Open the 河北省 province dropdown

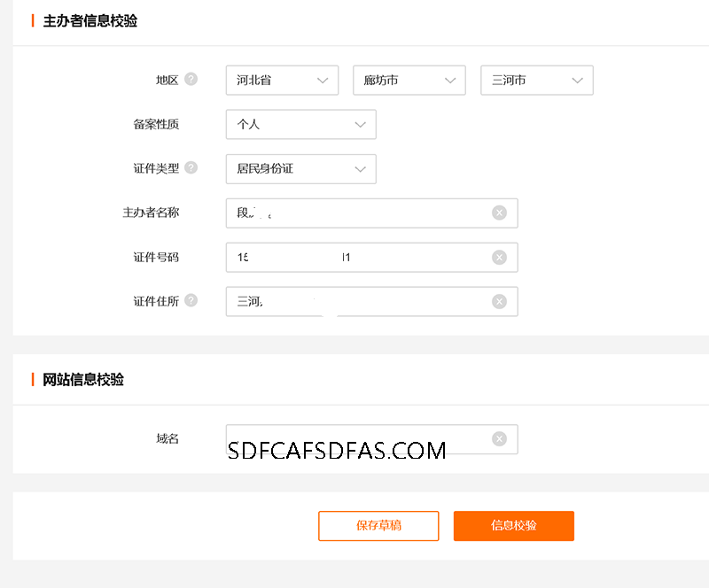point(282,81)
